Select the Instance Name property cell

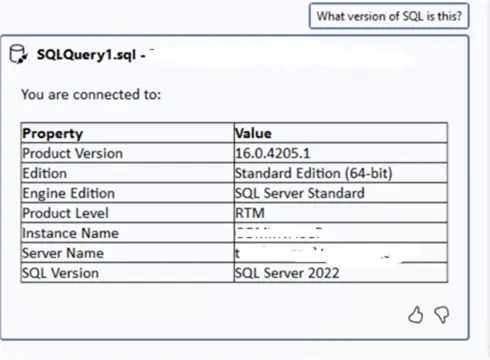(x=127, y=233)
